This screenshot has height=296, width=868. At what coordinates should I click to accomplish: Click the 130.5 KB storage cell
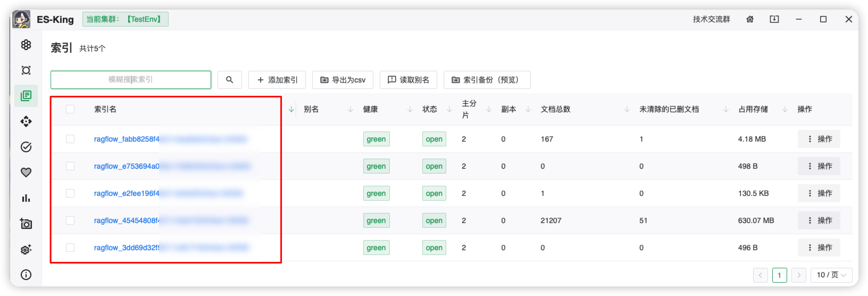(754, 193)
